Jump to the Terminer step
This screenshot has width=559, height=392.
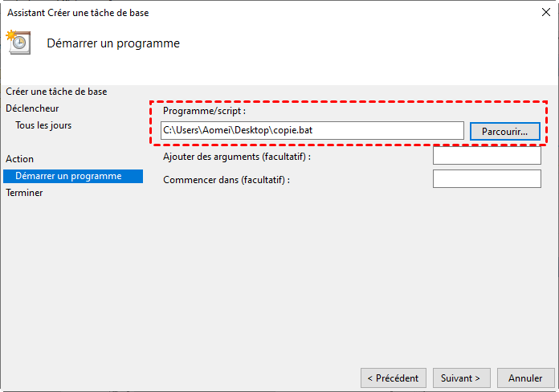(x=24, y=193)
